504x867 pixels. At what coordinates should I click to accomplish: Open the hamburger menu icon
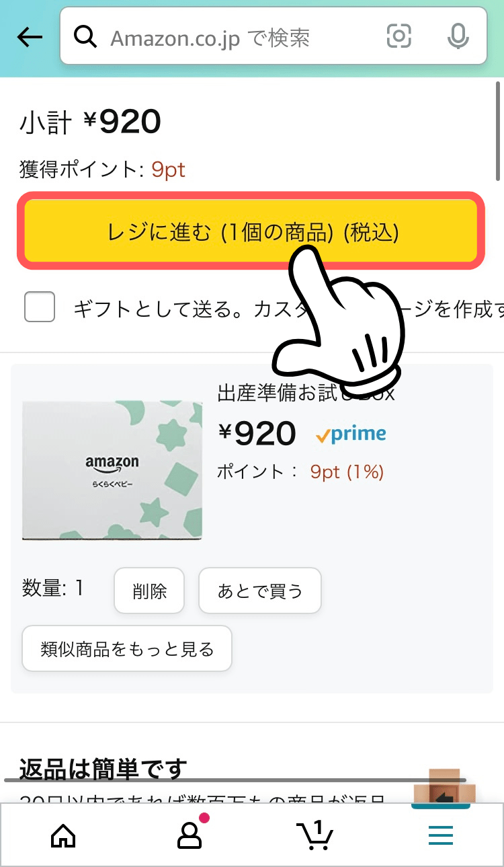pyautogui.click(x=441, y=835)
